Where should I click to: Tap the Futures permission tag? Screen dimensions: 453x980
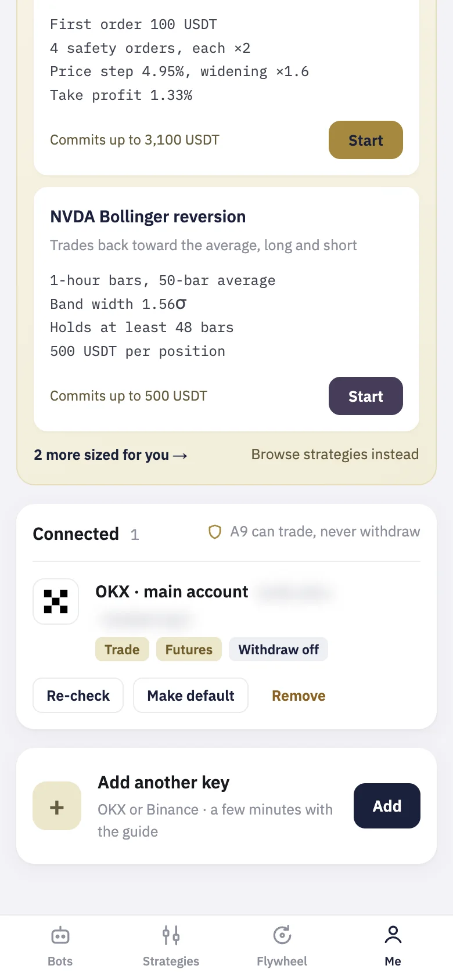point(189,649)
